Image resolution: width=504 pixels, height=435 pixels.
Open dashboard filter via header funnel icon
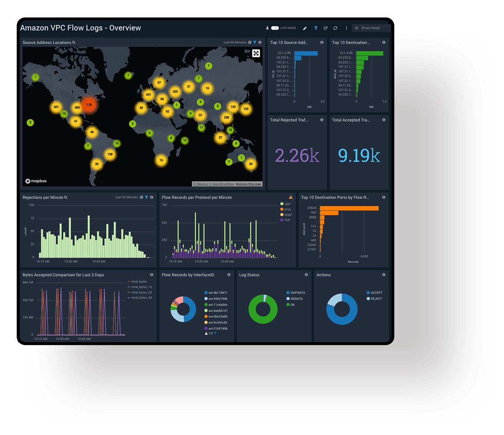(x=316, y=28)
